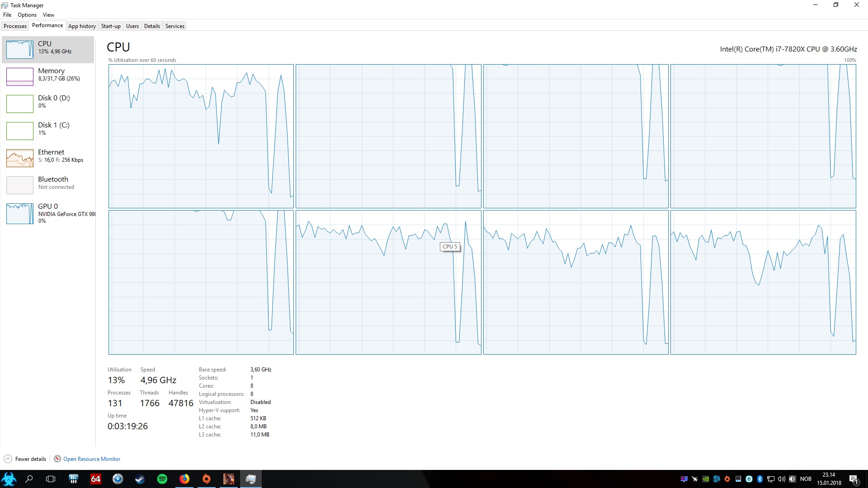The width and height of the screenshot is (868, 488).
Task: Switch to the Performance tab
Action: pos(47,26)
